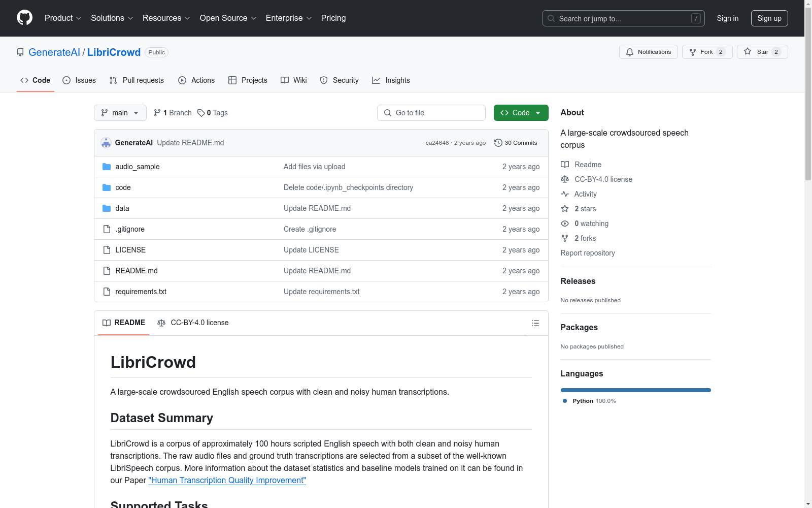This screenshot has height=508, width=812.
Task: Click the audio_sample folder icon
Action: click(107, 167)
